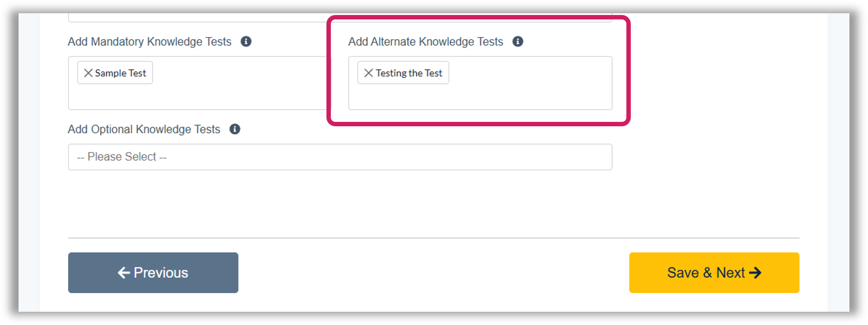Click the Add Mandatory Knowledge Tests label
The height and width of the screenshot is (325, 868).
point(149,42)
